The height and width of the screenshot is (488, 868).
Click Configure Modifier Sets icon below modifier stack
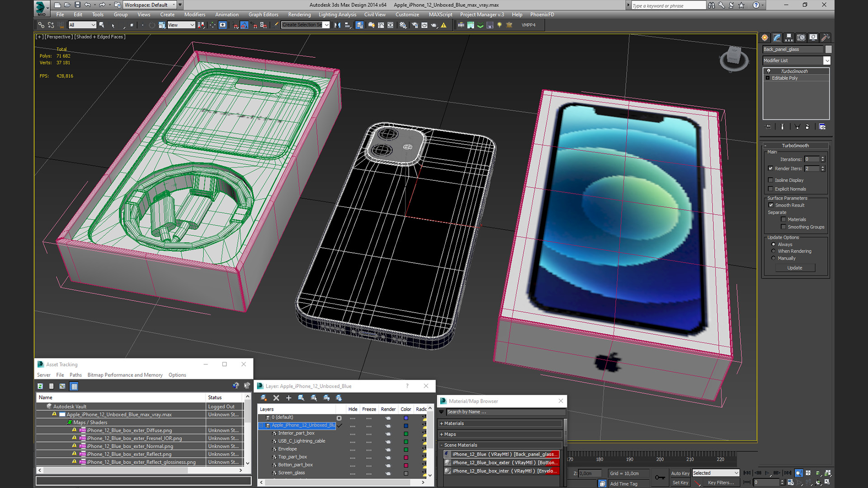tap(822, 127)
